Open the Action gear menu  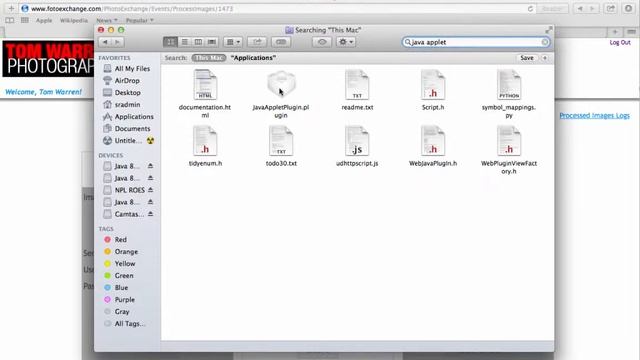tap(346, 42)
